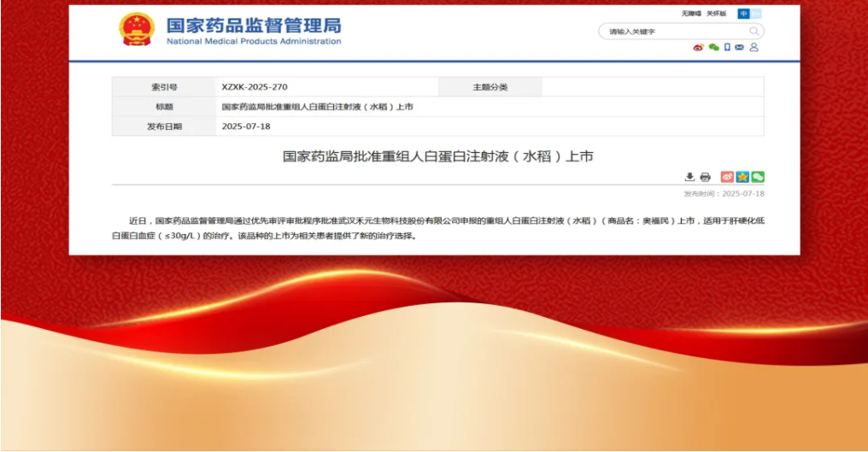The height and width of the screenshot is (452, 868).
Task: Click the 国家药品监督管理局 site title
Action: pyautogui.click(x=254, y=25)
